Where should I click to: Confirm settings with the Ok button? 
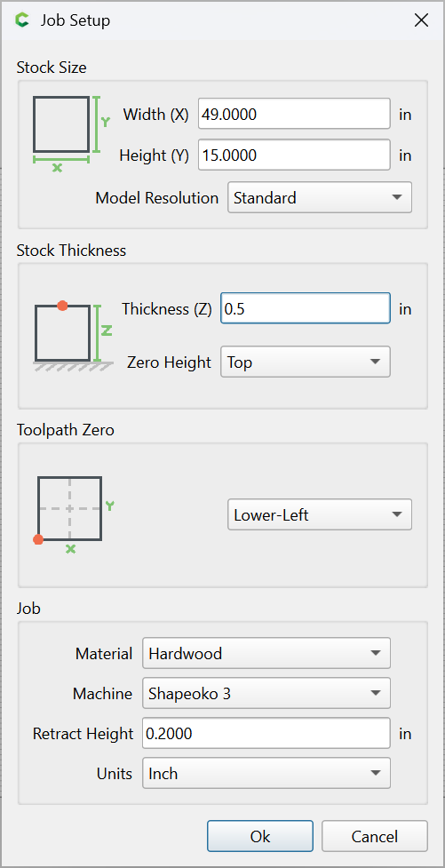(260, 836)
